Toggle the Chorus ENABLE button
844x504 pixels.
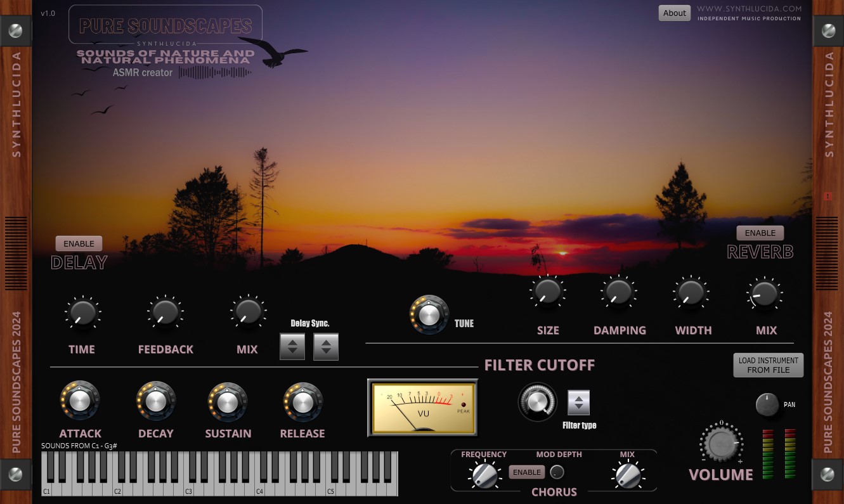(x=527, y=472)
